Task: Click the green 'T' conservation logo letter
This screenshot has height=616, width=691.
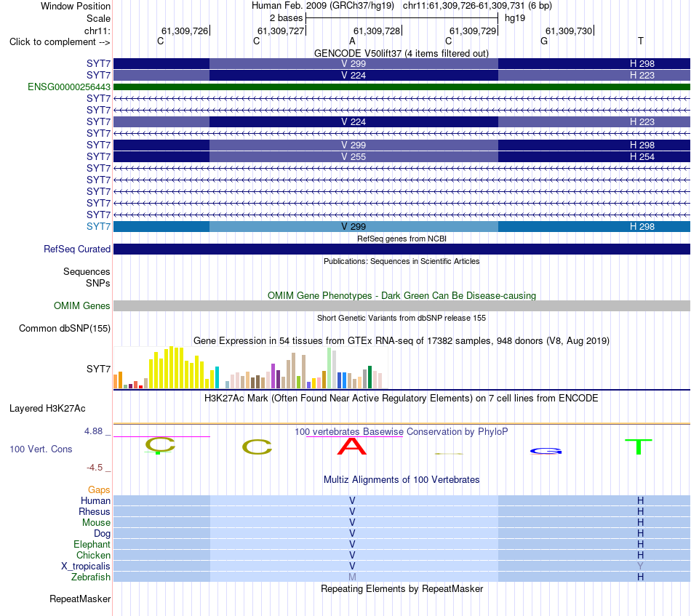Action: 639,447
